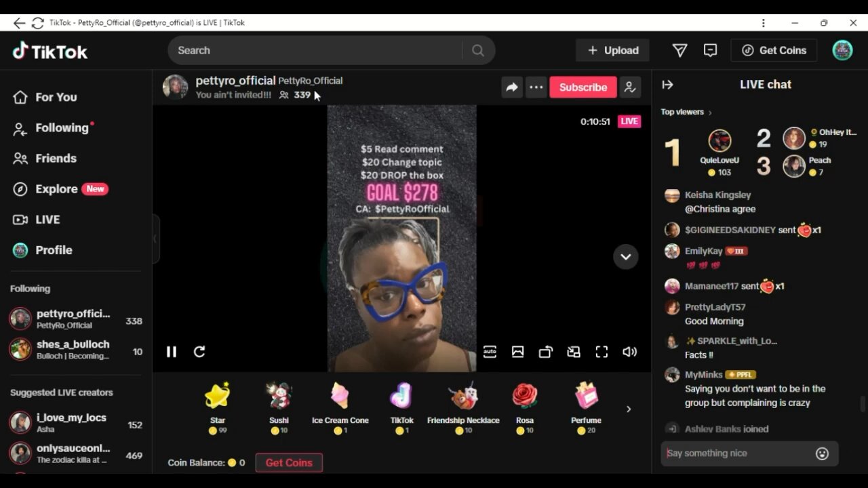Expand the Top viewers list
868x488 pixels.
pyautogui.click(x=687, y=112)
